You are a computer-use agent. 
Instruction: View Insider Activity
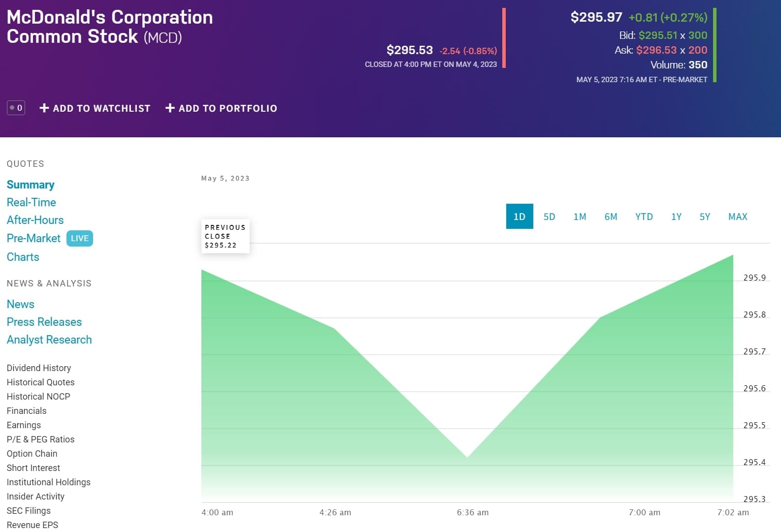pyautogui.click(x=35, y=497)
